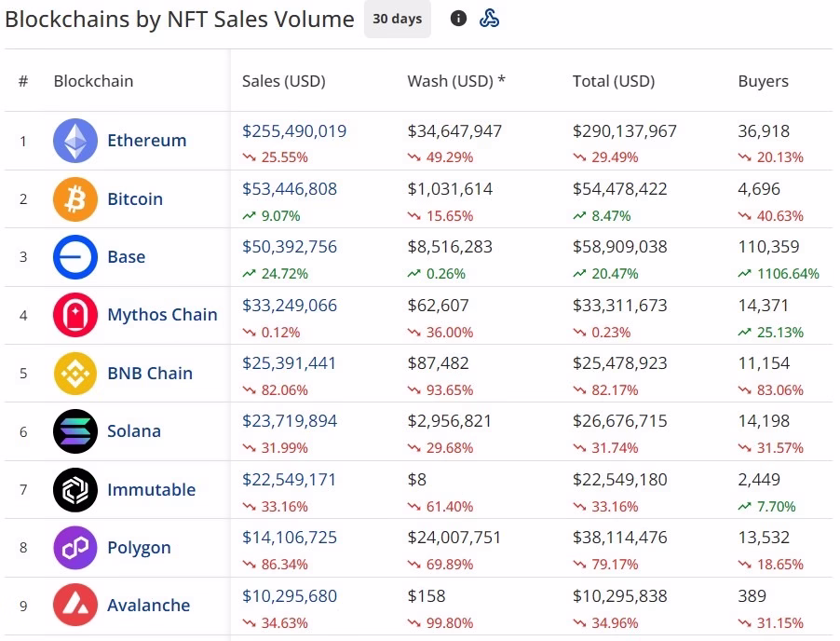This screenshot has height=641, width=840.
Task: Select the Base blockchain icon
Action: tap(75, 256)
